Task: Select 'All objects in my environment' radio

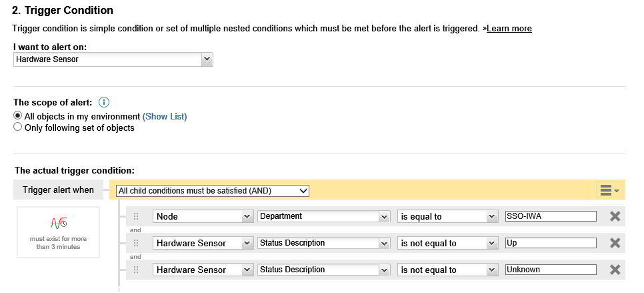Action: coord(18,116)
